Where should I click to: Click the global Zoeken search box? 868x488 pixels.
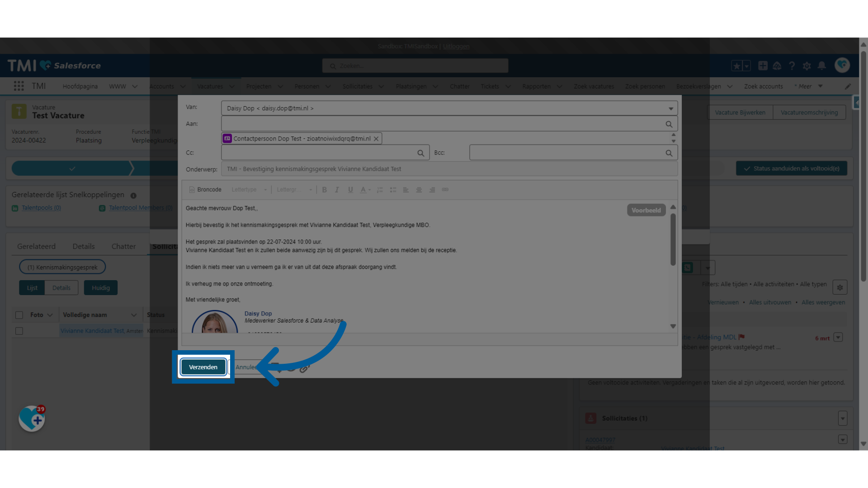pos(415,66)
